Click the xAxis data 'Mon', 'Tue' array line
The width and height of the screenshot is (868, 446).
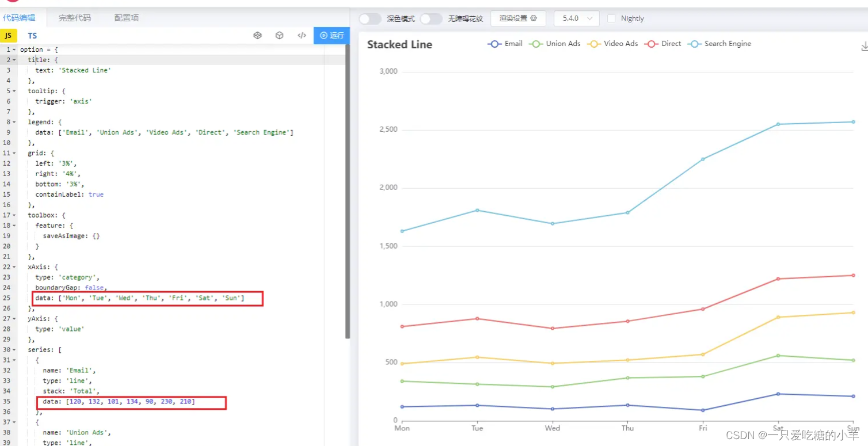click(140, 298)
